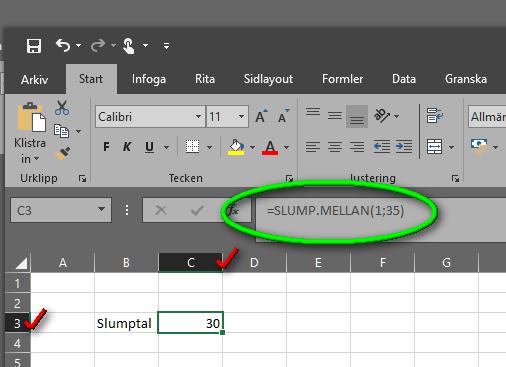506x367 pixels.
Task: Expand the font size 11 dropdown
Action: click(241, 117)
